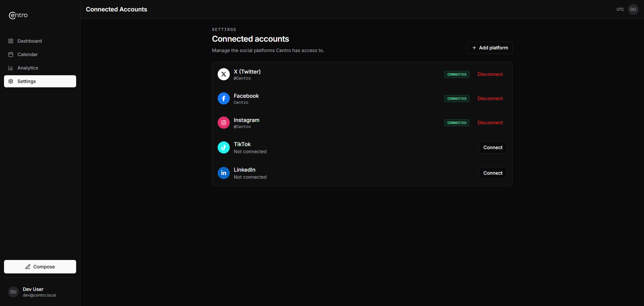
Task: Click the UTC timezone indicator
Action: pos(620,9)
